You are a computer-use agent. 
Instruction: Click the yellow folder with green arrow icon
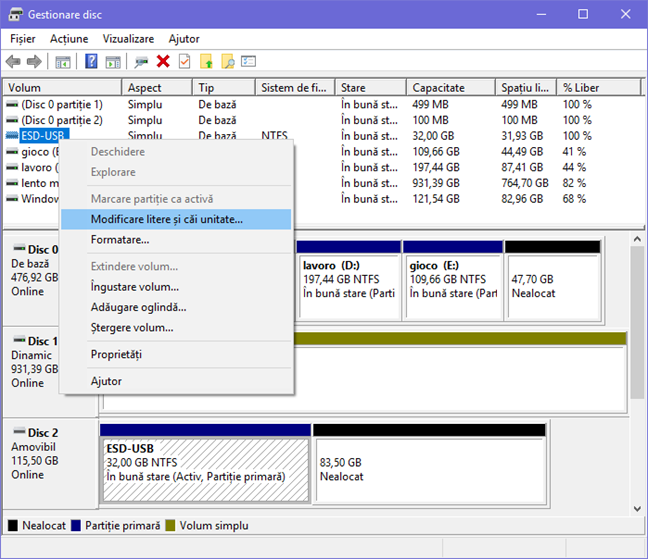[206, 62]
